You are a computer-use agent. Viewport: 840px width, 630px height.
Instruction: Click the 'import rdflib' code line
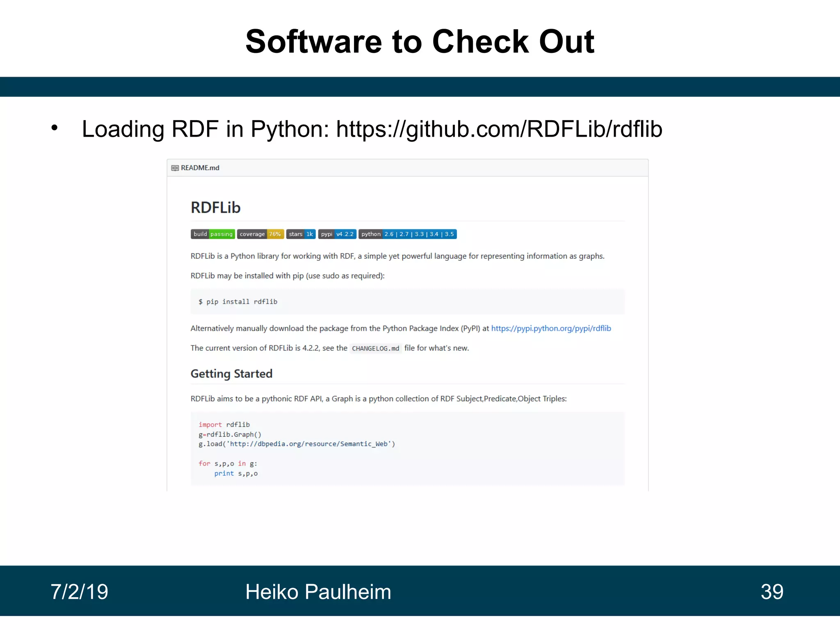click(x=224, y=425)
